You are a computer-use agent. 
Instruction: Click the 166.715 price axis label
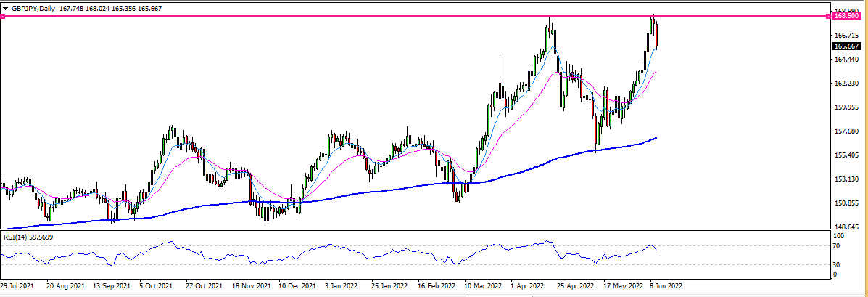[x=846, y=35]
